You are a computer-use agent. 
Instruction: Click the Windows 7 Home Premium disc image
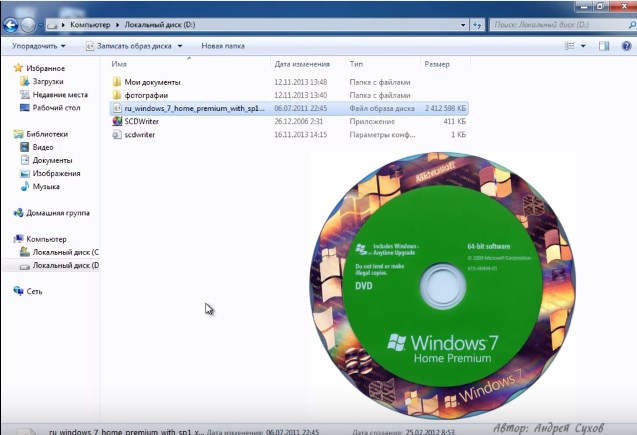point(442,286)
